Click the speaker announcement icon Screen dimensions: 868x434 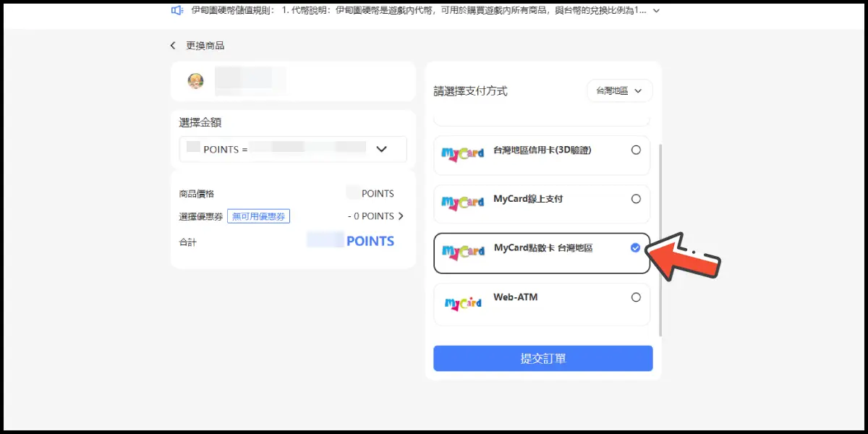177,10
